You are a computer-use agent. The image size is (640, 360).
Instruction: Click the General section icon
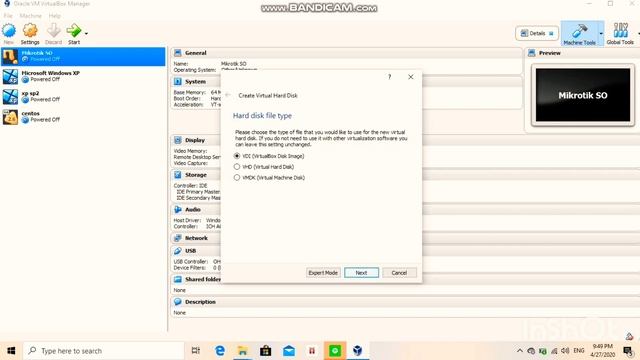pyautogui.click(x=178, y=53)
